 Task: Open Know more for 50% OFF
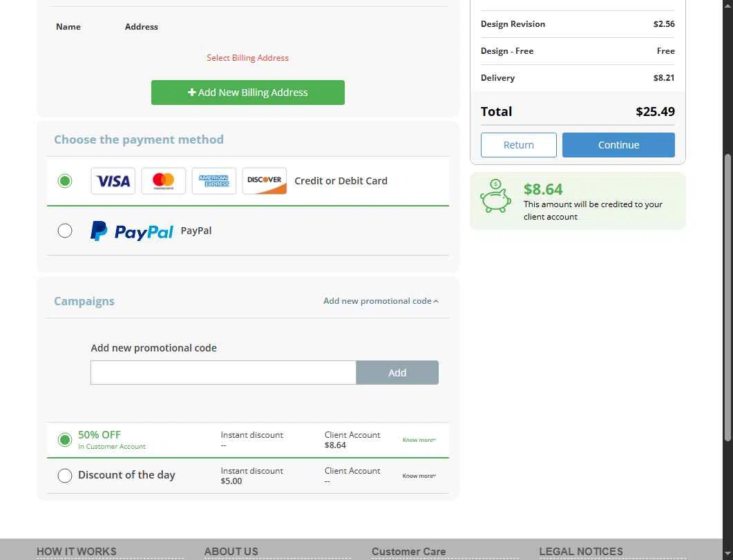[419, 440]
